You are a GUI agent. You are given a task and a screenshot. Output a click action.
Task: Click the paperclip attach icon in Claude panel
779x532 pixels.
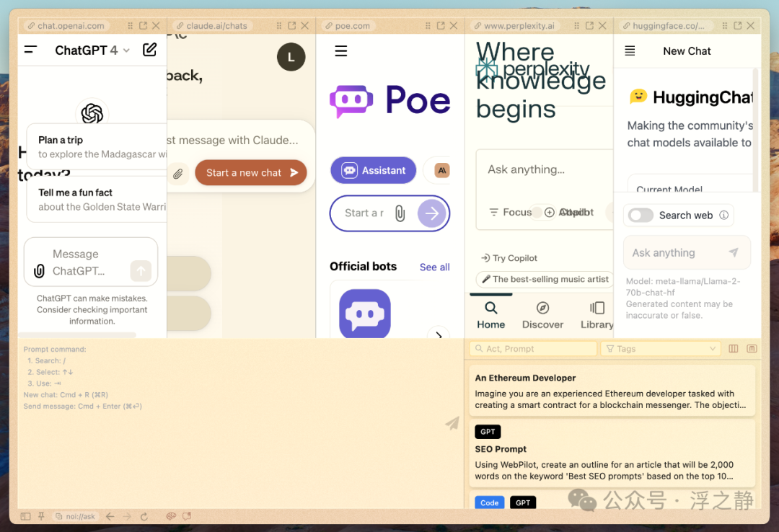point(178,173)
